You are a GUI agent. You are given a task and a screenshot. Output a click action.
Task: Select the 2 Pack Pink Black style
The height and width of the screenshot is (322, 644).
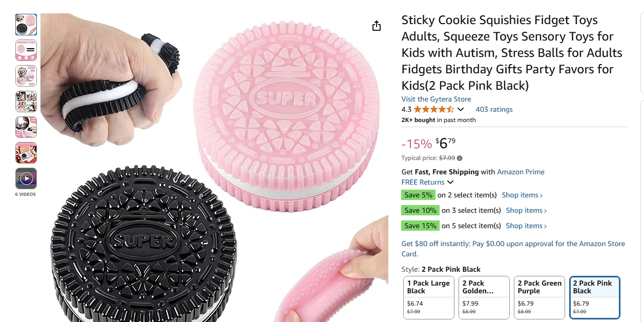tap(595, 298)
